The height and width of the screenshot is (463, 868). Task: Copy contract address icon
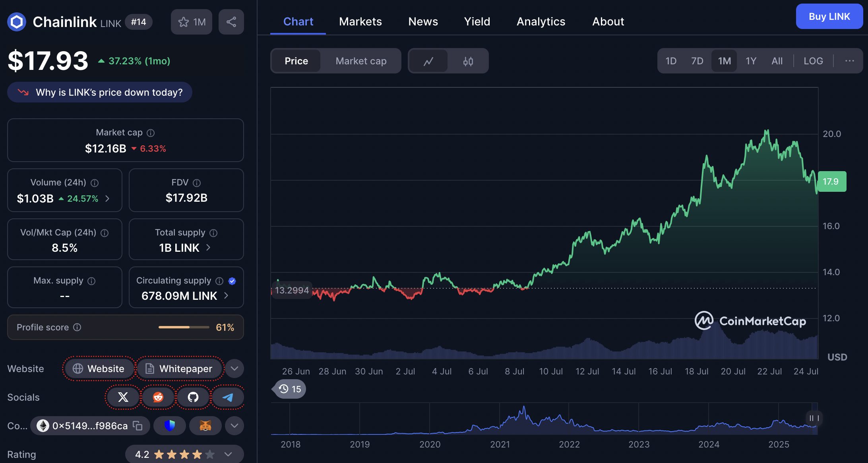[138, 426]
